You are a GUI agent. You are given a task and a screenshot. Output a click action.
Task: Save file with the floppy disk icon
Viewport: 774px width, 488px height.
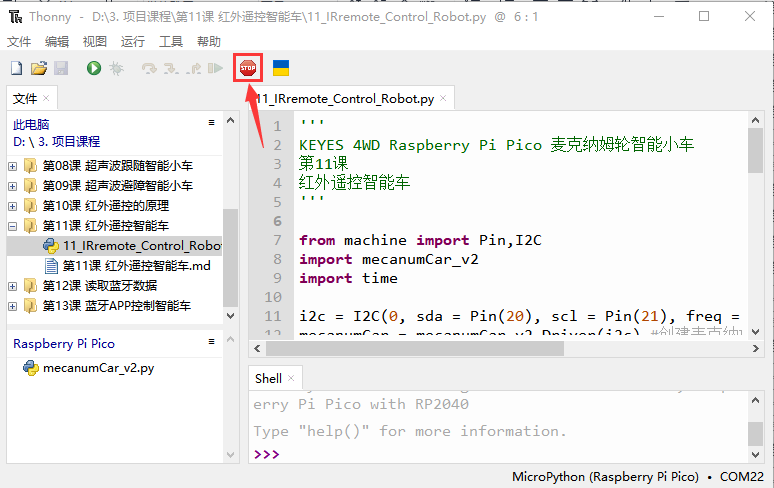click(61, 68)
